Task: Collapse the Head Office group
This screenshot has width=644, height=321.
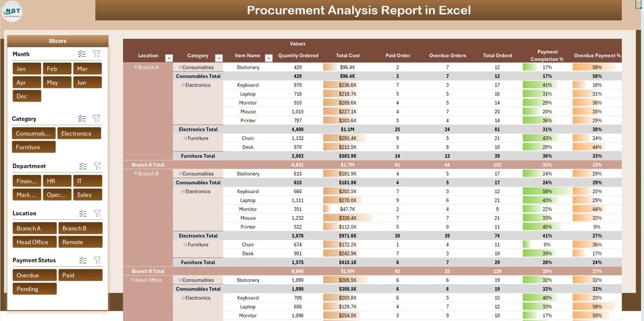Action: click(x=133, y=280)
